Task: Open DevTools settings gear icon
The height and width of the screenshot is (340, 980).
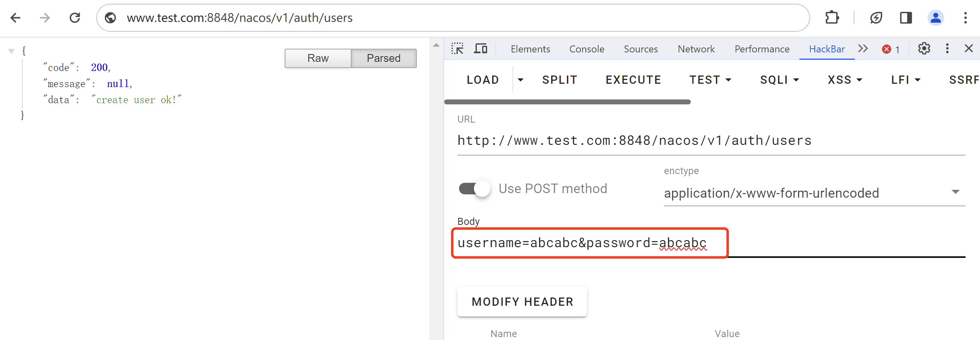Action: pyautogui.click(x=924, y=49)
